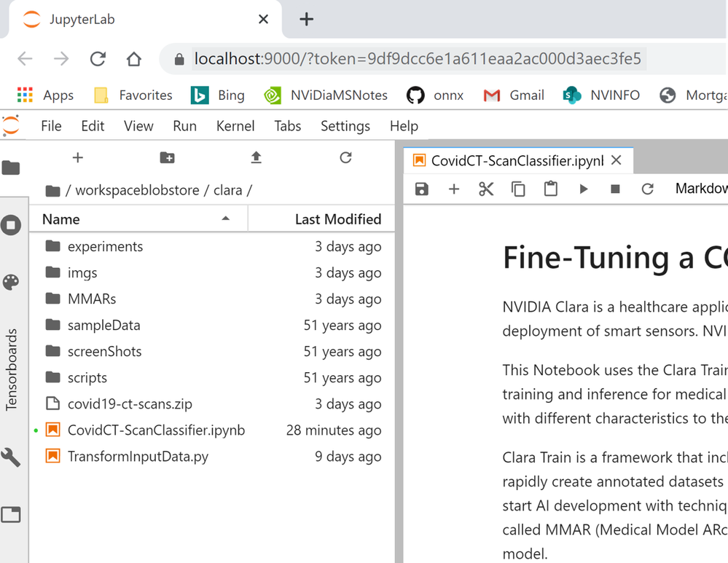Click the upload files icon
This screenshot has width=728, height=563.
click(257, 158)
